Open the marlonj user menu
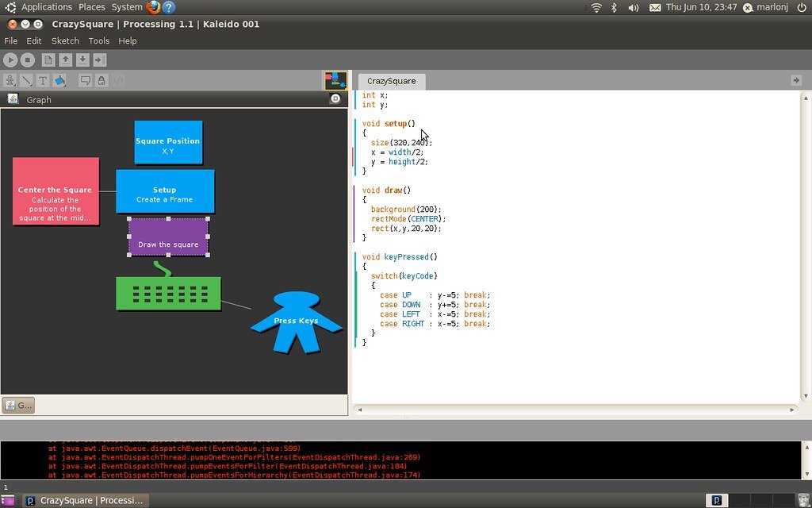This screenshot has height=508, width=812. pyautogui.click(x=773, y=7)
